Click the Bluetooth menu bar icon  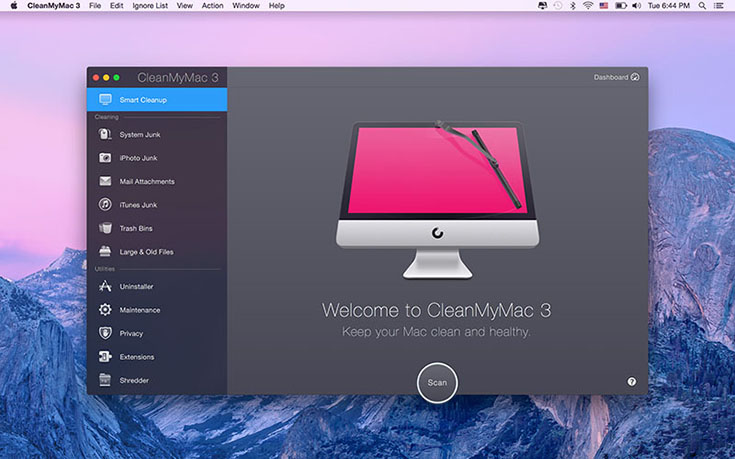click(572, 6)
